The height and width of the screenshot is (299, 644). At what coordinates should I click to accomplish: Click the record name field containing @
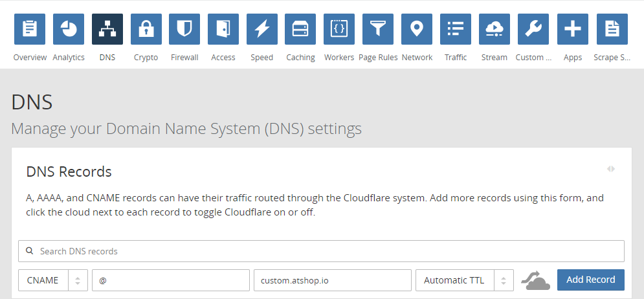(x=170, y=280)
